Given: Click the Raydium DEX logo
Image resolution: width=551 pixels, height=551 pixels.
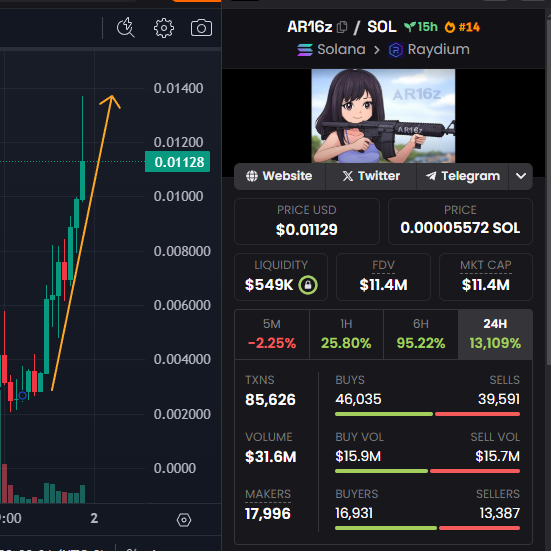Looking at the screenshot, I should (396, 50).
